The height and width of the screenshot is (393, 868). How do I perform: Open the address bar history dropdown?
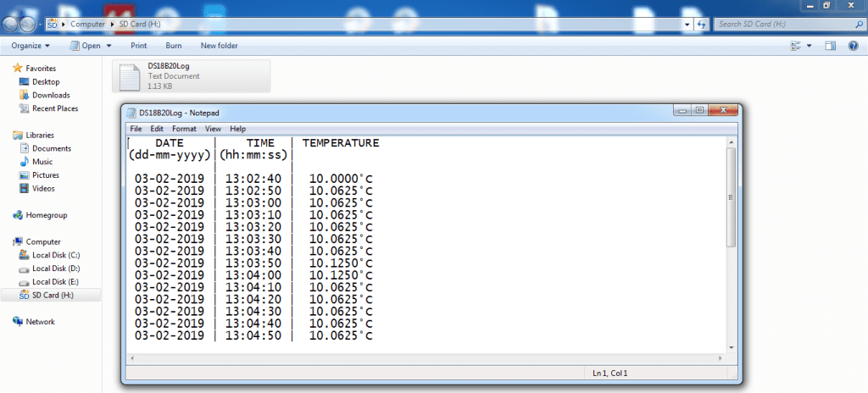pyautogui.click(x=687, y=25)
